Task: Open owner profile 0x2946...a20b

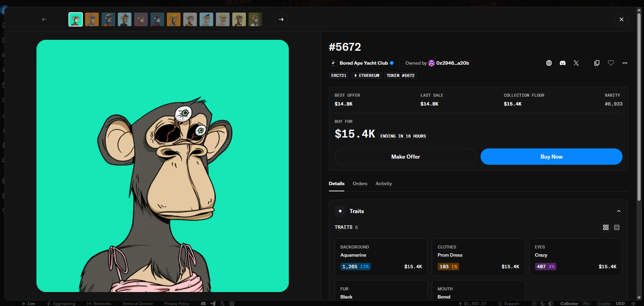Action: tap(453, 63)
